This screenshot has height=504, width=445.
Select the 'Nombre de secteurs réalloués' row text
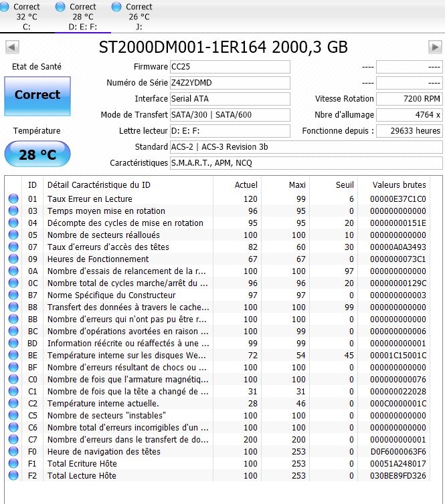pos(104,235)
